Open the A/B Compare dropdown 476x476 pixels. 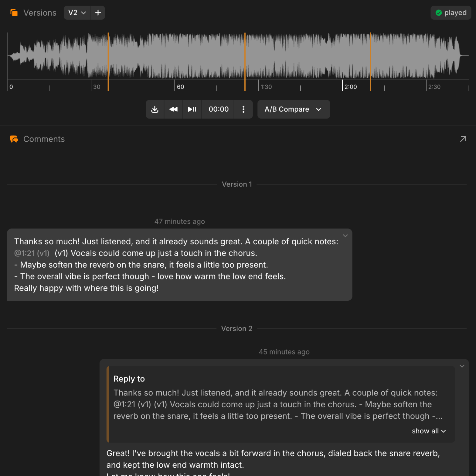tap(294, 109)
